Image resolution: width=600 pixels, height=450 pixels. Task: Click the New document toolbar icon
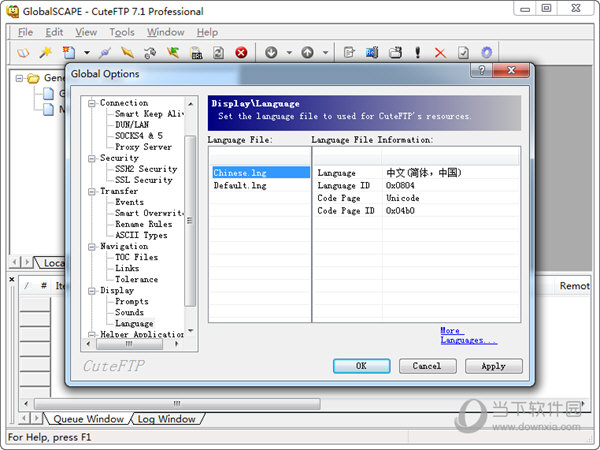(x=69, y=52)
